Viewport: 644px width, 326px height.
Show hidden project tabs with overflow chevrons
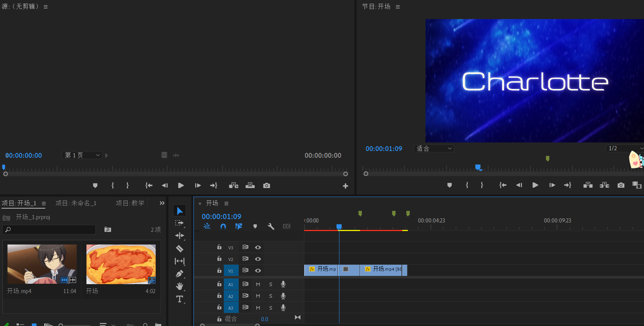[x=162, y=203]
